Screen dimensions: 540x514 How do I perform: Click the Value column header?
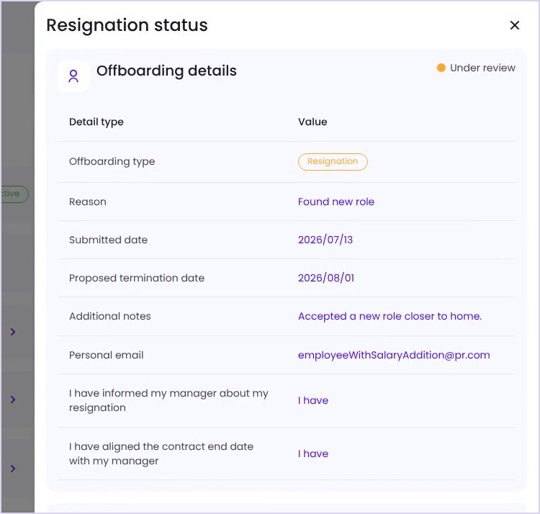(x=312, y=122)
